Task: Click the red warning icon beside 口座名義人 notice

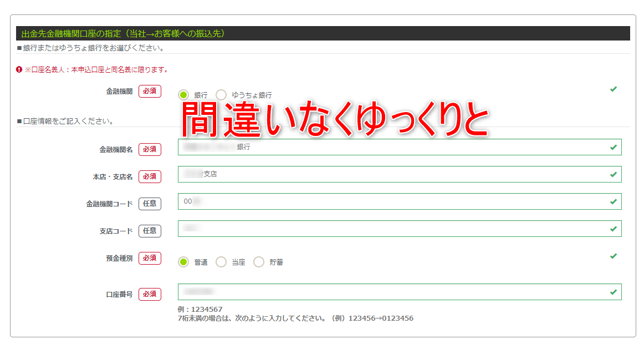Action: [x=19, y=70]
